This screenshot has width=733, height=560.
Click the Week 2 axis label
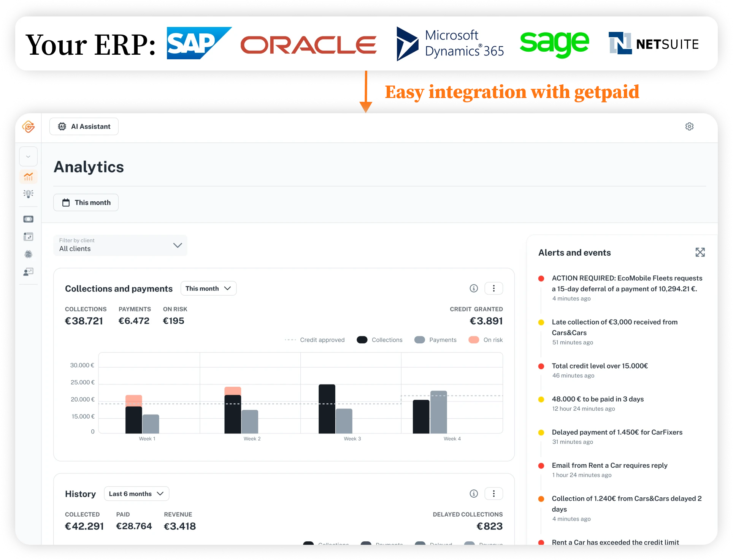(252, 439)
